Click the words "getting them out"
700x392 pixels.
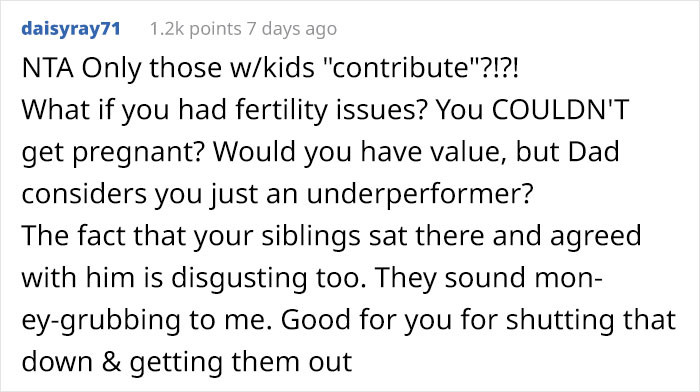(x=241, y=363)
